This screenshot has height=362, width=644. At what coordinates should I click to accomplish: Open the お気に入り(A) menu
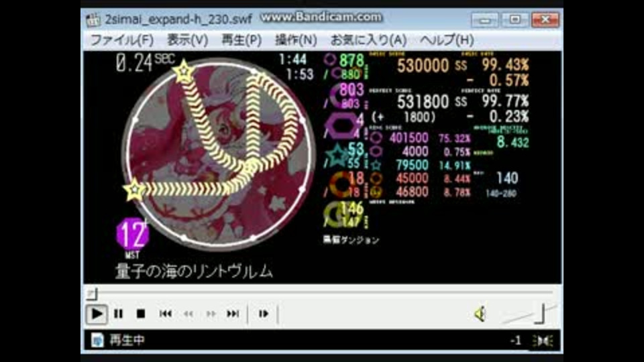[x=368, y=40]
